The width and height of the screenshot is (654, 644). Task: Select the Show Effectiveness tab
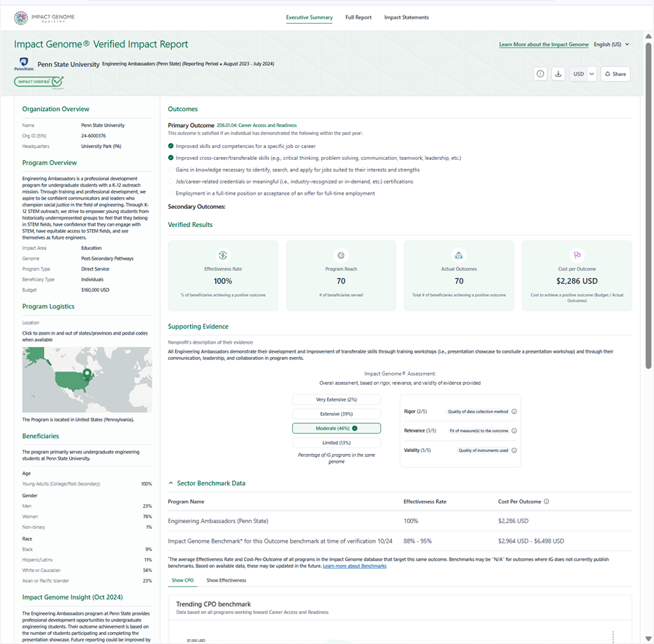pos(226,580)
